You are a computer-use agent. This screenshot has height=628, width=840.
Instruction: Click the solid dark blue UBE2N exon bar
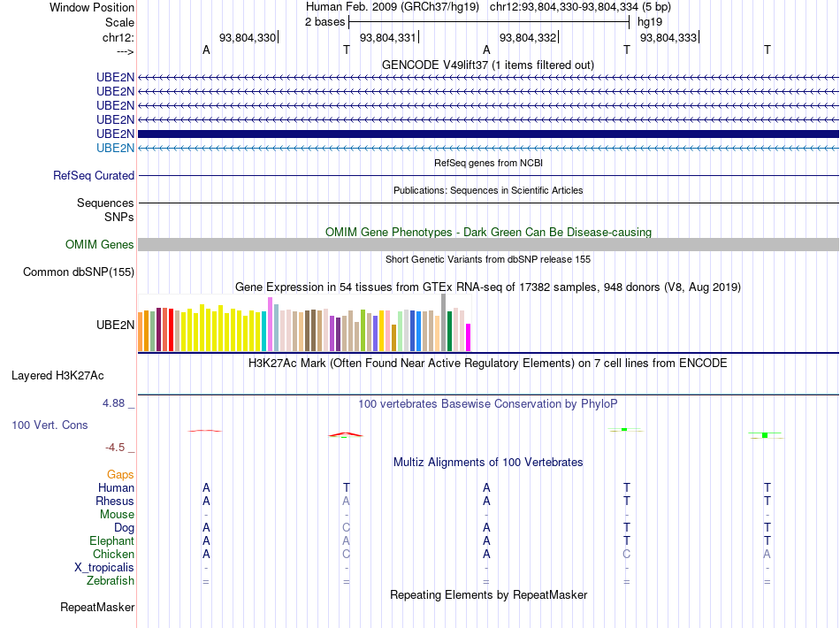point(488,134)
